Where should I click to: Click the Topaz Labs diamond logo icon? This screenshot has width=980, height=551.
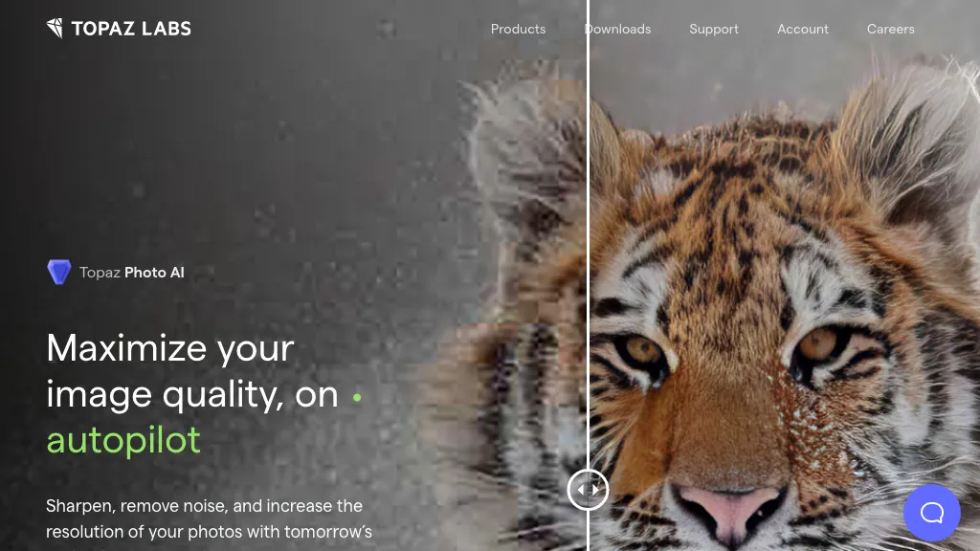tap(55, 28)
